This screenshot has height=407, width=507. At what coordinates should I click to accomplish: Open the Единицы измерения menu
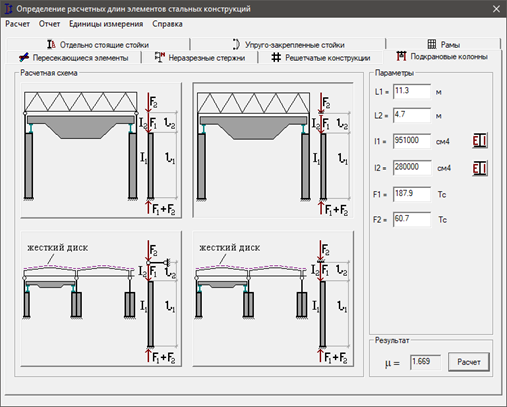106,24
